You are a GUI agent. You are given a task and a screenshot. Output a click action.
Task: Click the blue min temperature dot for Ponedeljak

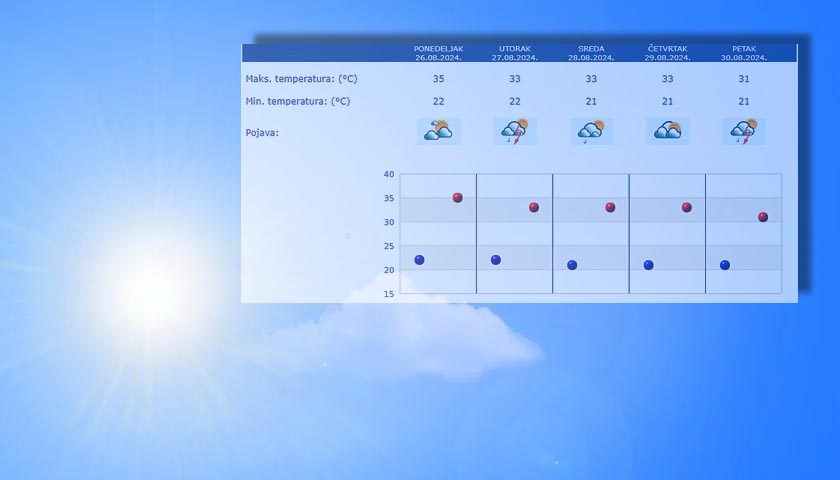click(x=419, y=260)
